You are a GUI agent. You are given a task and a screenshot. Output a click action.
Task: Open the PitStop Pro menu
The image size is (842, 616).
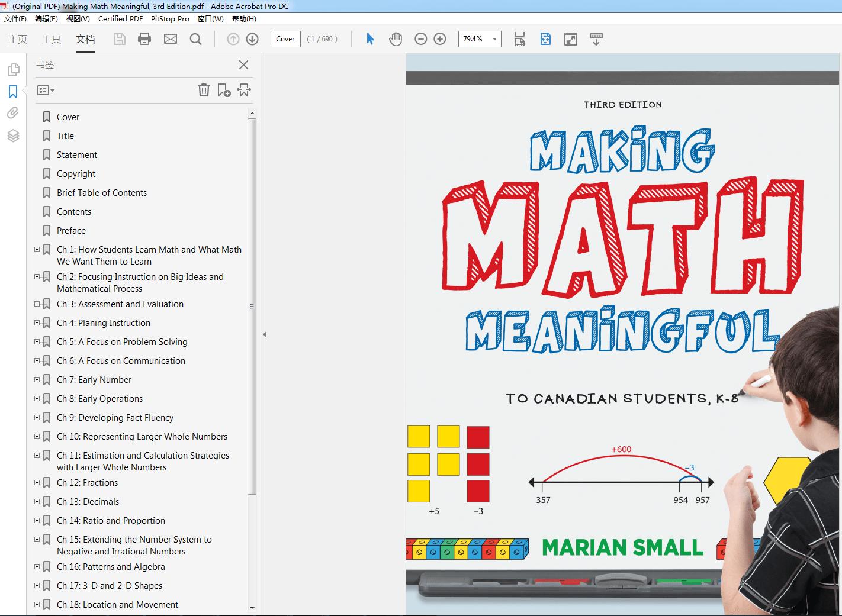pos(170,19)
